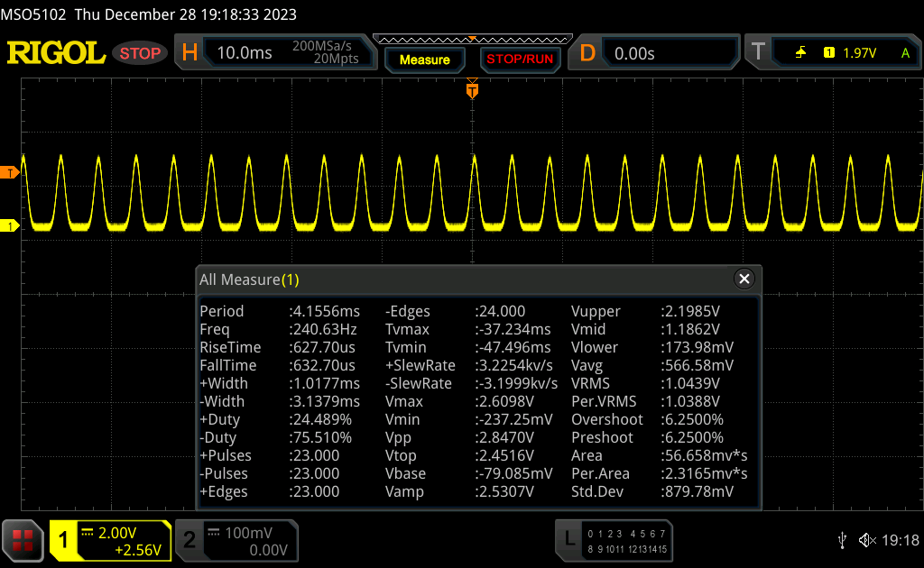Click the muted speaker icon
The height and width of the screenshot is (568, 924).
[867, 540]
